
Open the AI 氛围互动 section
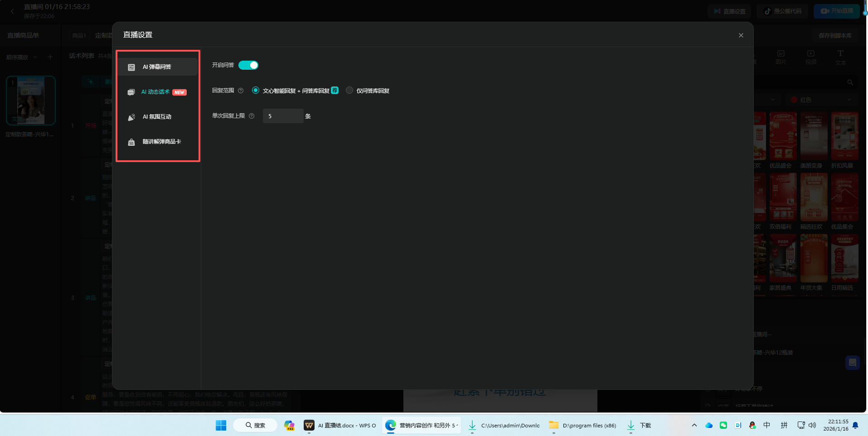pyautogui.click(x=157, y=117)
